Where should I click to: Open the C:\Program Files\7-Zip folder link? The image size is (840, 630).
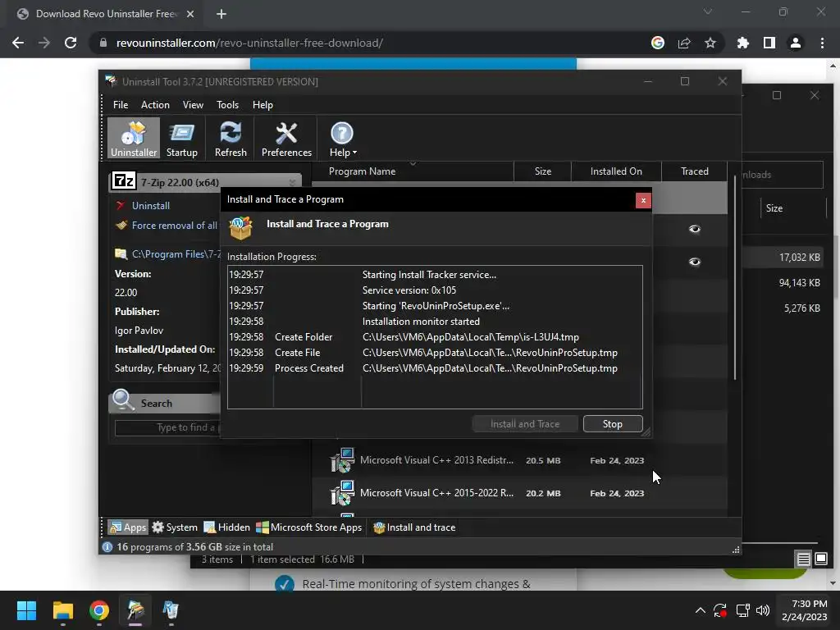point(176,254)
